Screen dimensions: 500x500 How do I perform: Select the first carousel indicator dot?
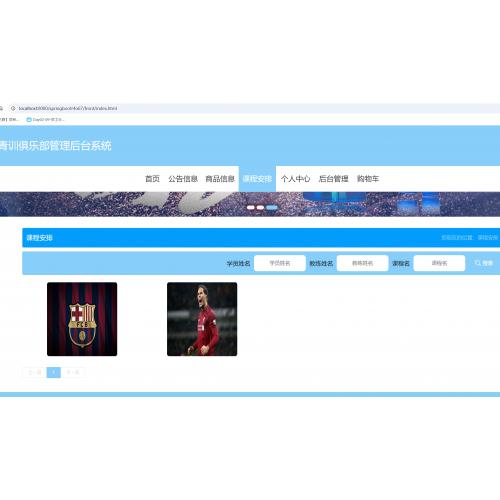(x=251, y=207)
